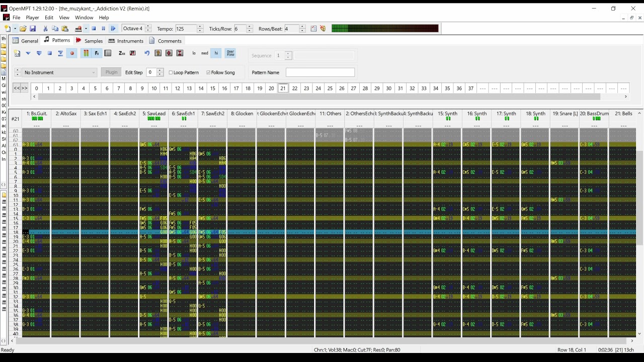Image resolution: width=644 pixels, height=362 pixels.
Task: Click the Expand pattern icon
Action: point(169,53)
